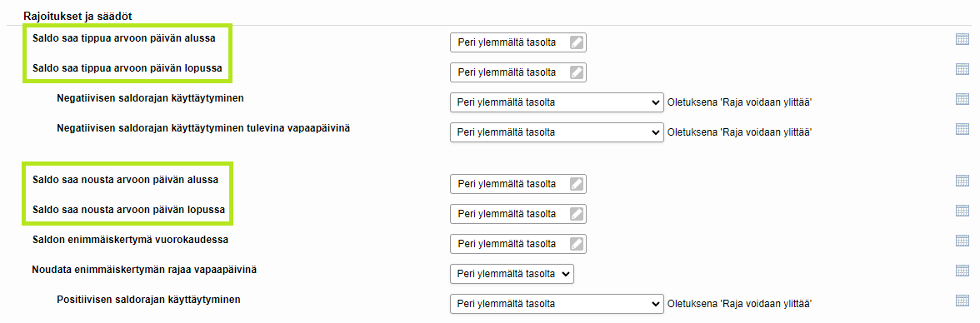Viewport: 980px width, 323px height.
Task: Open calendar icon on 'Saldon enimmäiskertymä vuorokaudessa' row
Action: (x=962, y=241)
